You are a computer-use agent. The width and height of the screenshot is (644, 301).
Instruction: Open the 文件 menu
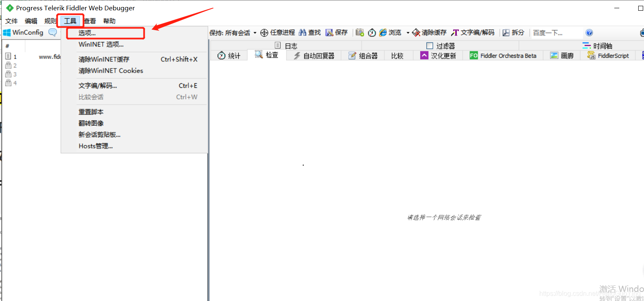pos(12,21)
